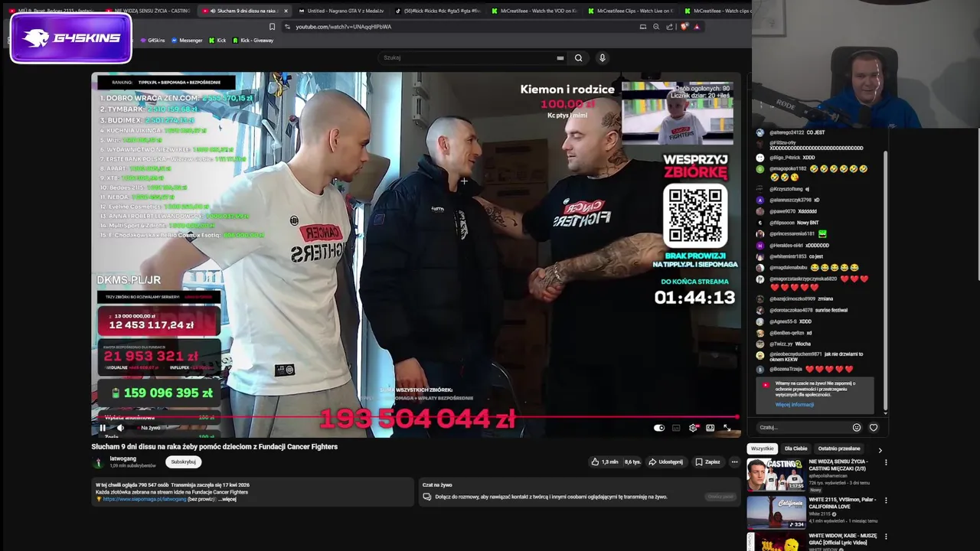
Task: Send a heart reaction in live chat
Action: (x=874, y=428)
